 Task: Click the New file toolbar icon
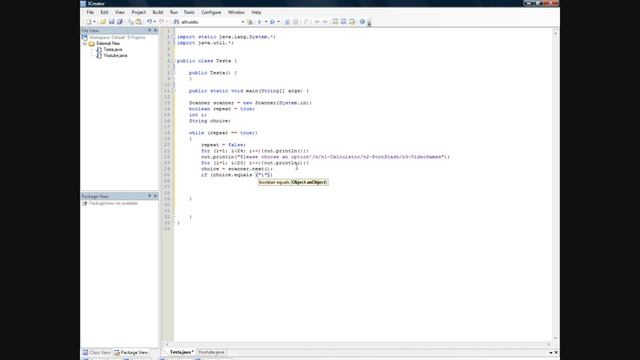88,22
